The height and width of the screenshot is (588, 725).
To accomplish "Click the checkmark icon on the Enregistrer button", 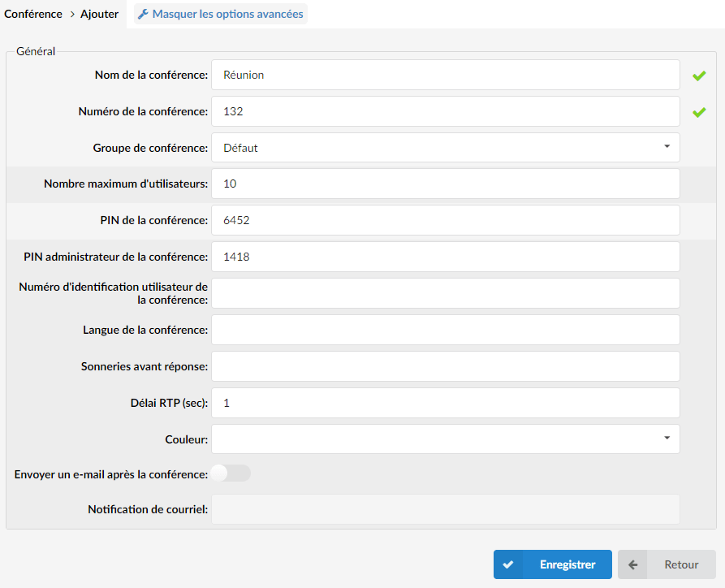I will [507, 564].
